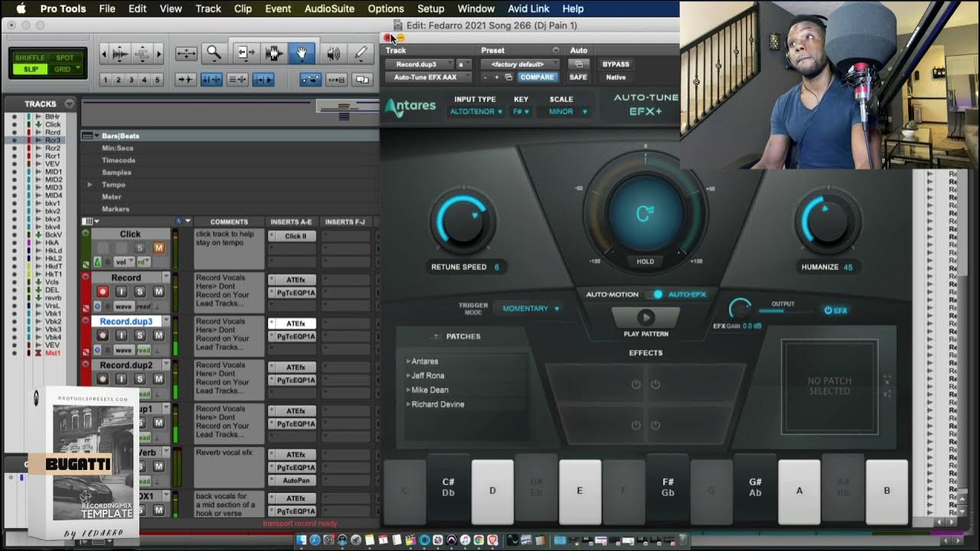Screen dimensions: 980x551
Task: Click the Antares logo in plugin
Action: pos(410,106)
